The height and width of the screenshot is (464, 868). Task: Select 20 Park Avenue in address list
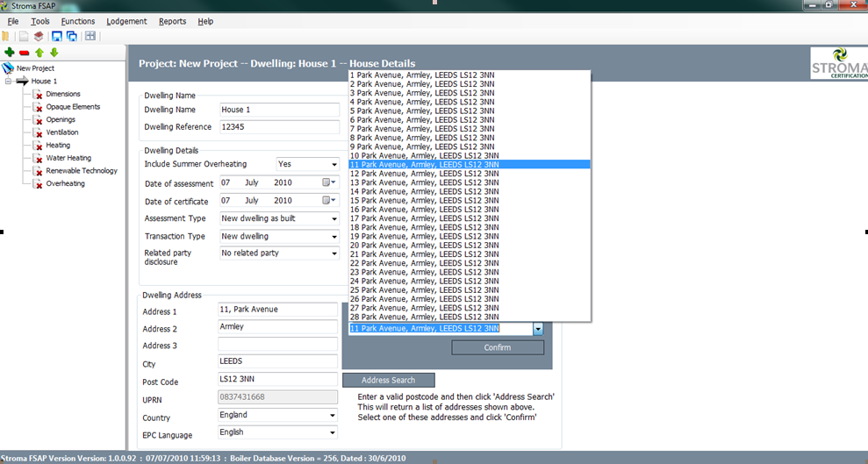click(x=470, y=245)
